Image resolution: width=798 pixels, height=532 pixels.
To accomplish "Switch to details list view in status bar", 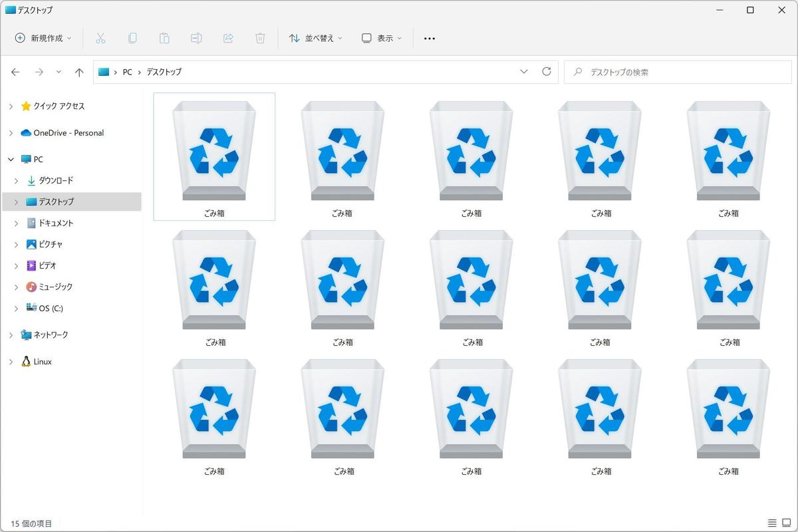I will pos(772,523).
